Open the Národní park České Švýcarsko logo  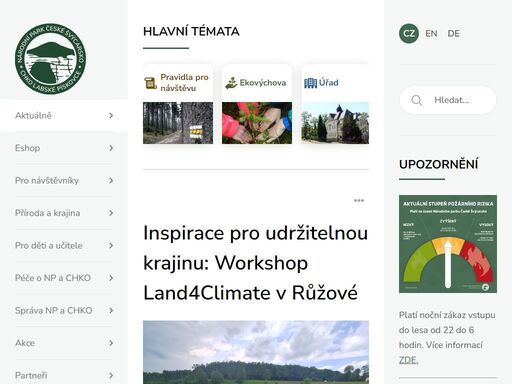pyautogui.click(x=50, y=59)
